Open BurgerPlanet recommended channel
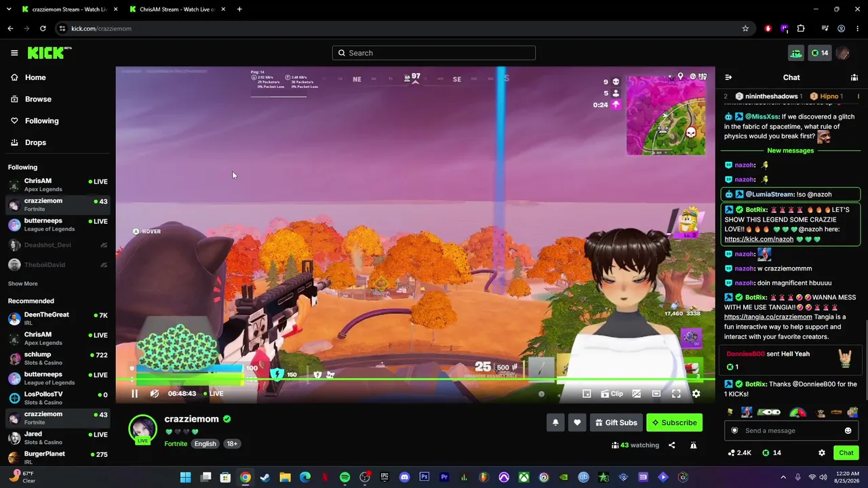Image resolution: width=868 pixels, height=488 pixels. click(58, 457)
